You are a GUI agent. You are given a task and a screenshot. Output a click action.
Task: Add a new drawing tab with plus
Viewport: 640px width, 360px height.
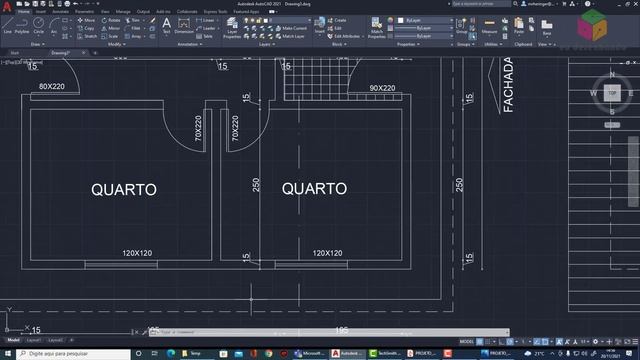[95, 53]
